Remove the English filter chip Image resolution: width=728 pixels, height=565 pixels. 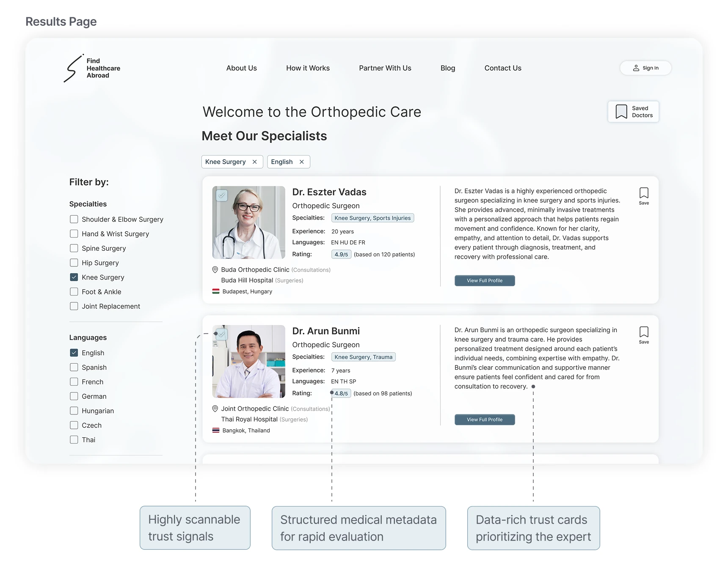pyautogui.click(x=302, y=162)
